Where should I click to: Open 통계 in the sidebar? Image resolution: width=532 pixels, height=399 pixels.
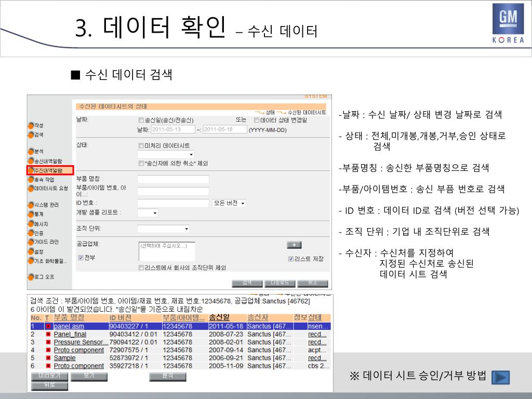38,214
